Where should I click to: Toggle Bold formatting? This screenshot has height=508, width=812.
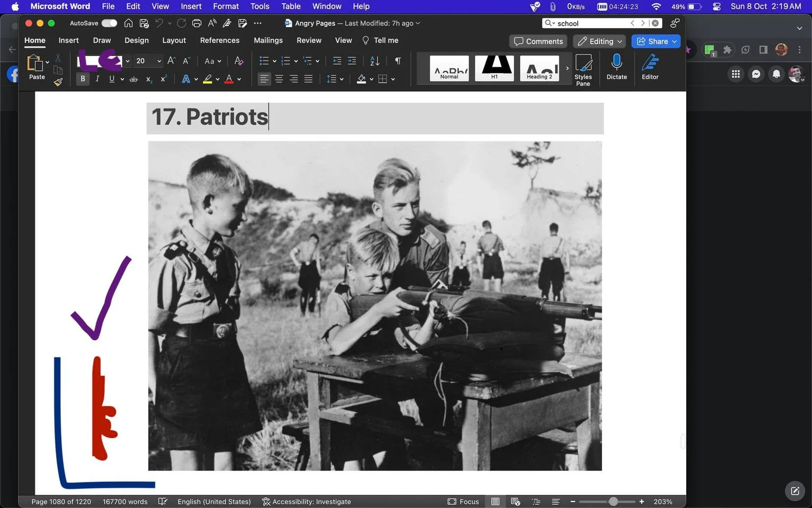click(x=82, y=79)
